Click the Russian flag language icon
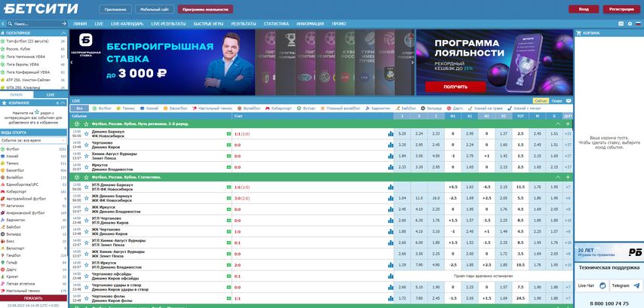The image size is (644, 308). click(x=638, y=24)
